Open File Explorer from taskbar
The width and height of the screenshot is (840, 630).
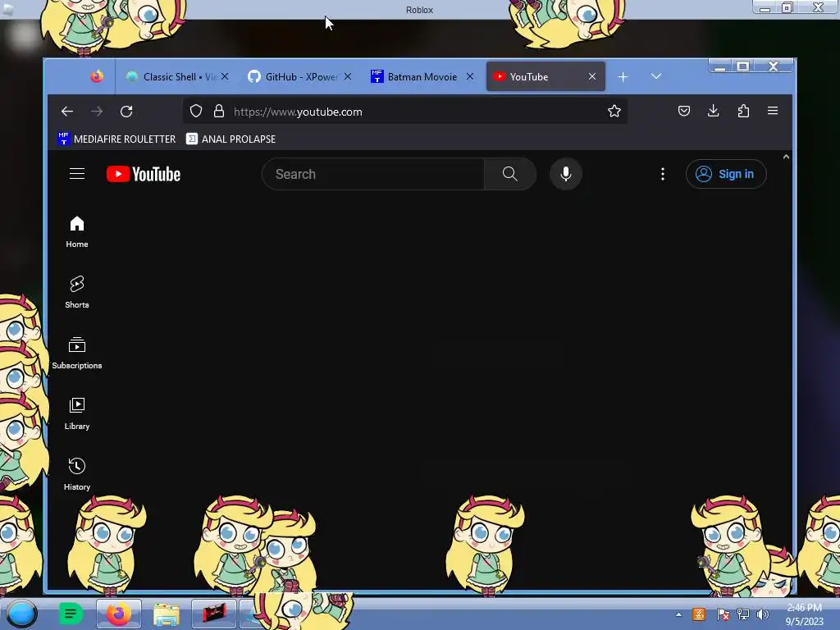tap(167, 614)
